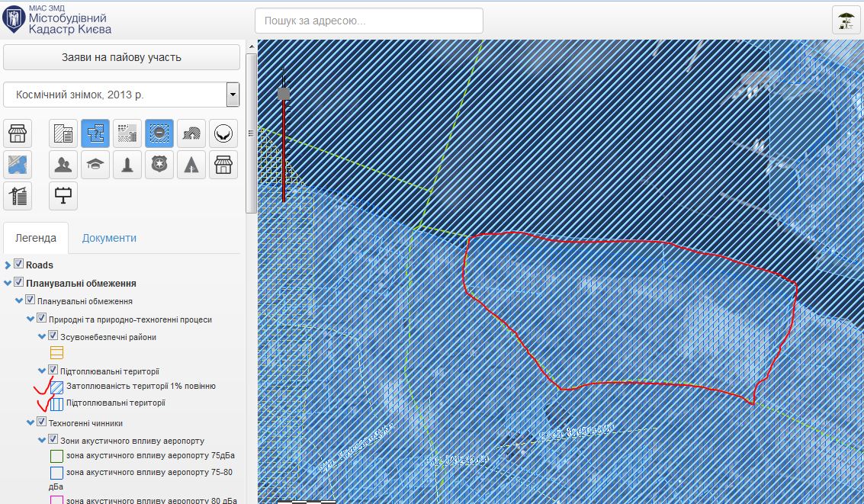The image size is (864, 504).
Task: Expand the Roads layer tree
Action: coord(8,265)
